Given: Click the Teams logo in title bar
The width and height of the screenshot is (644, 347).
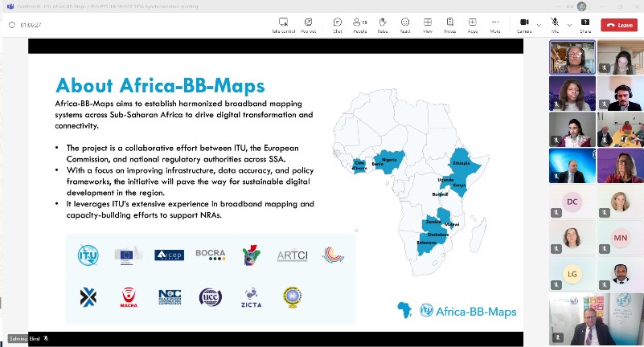Looking at the screenshot, I should pyautogui.click(x=10, y=6).
